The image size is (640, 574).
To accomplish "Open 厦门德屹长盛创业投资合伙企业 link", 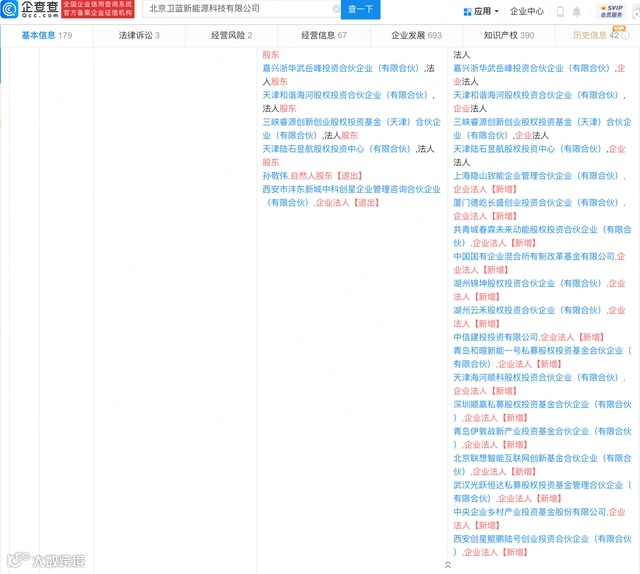I will tap(538, 203).
